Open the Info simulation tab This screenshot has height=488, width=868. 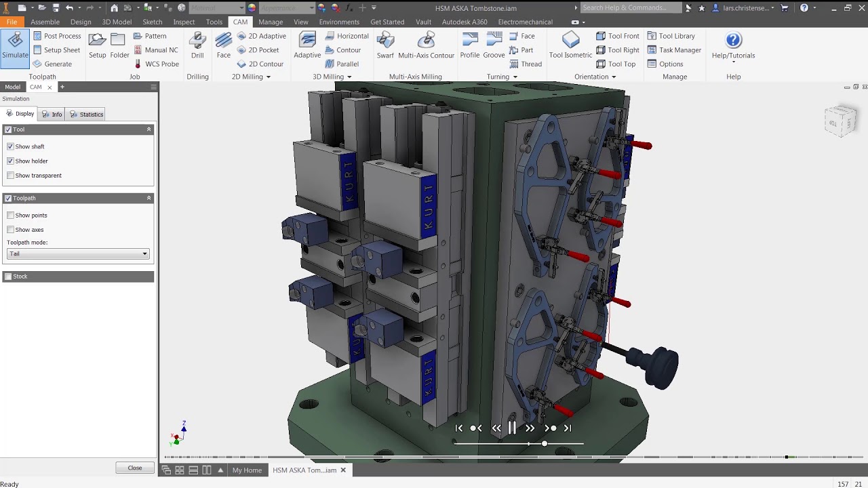point(52,114)
